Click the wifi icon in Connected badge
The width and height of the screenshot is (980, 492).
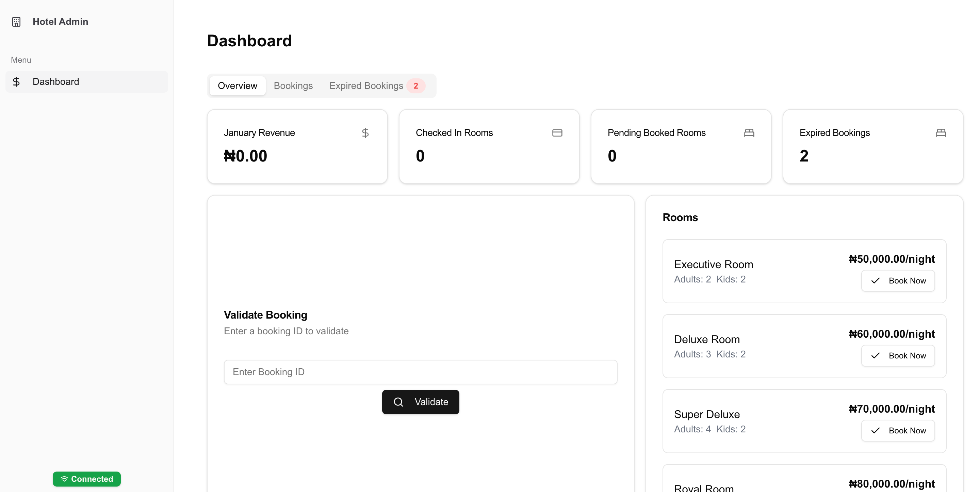pos(64,479)
